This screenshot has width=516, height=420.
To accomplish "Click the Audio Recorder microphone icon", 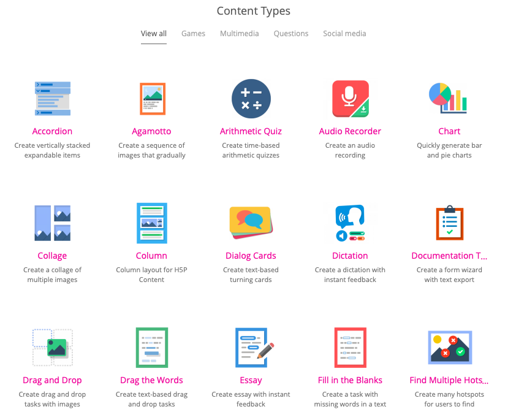I will 350,99.
